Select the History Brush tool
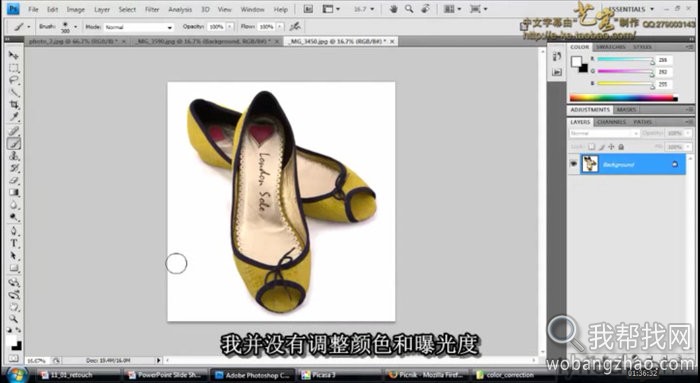 click(x=14, y=168)
